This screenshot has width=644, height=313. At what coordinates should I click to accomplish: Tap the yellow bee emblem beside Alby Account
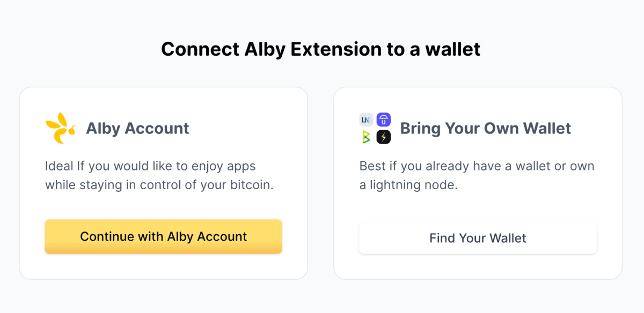[61, 128]
